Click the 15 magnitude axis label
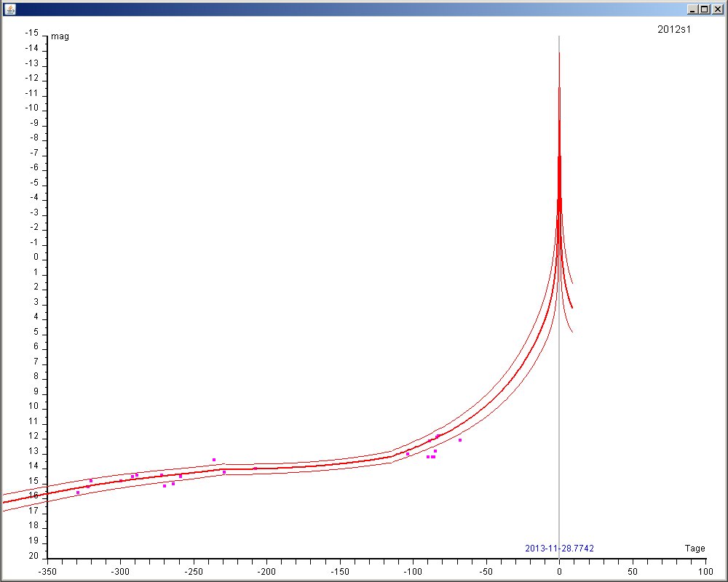This screenshot has width=728, height=582. [33, 481]
